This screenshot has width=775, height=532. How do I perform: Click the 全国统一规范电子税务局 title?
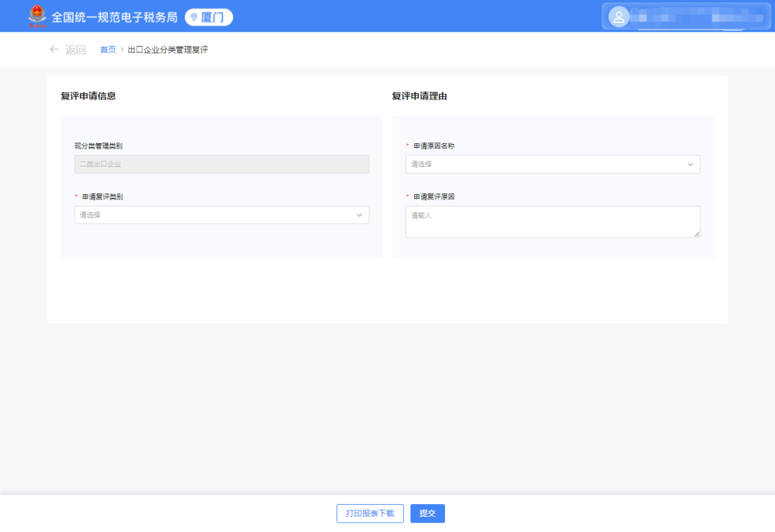point(115,17)
